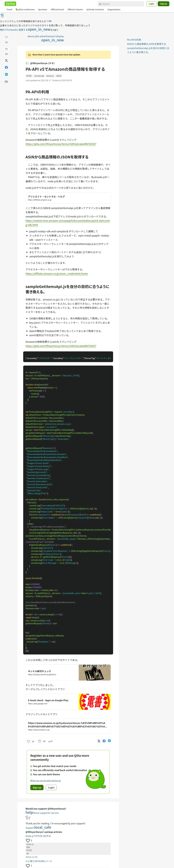Image resolution: width=174 pixels, height=868 pixels.
Task: Click the stock icon below the article
Action: [x=40, y=741]
